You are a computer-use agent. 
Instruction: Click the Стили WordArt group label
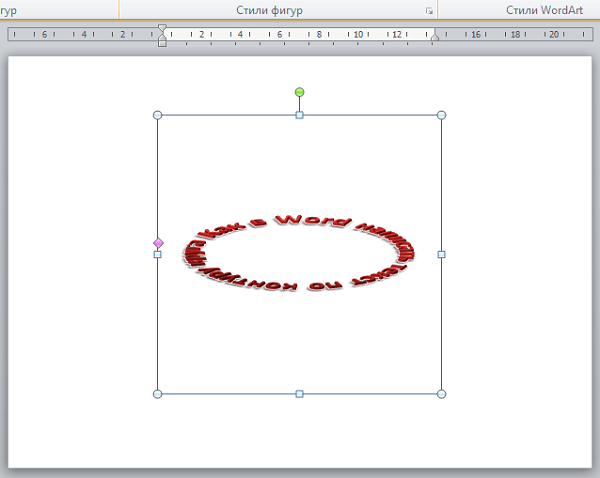click(544, 10)
